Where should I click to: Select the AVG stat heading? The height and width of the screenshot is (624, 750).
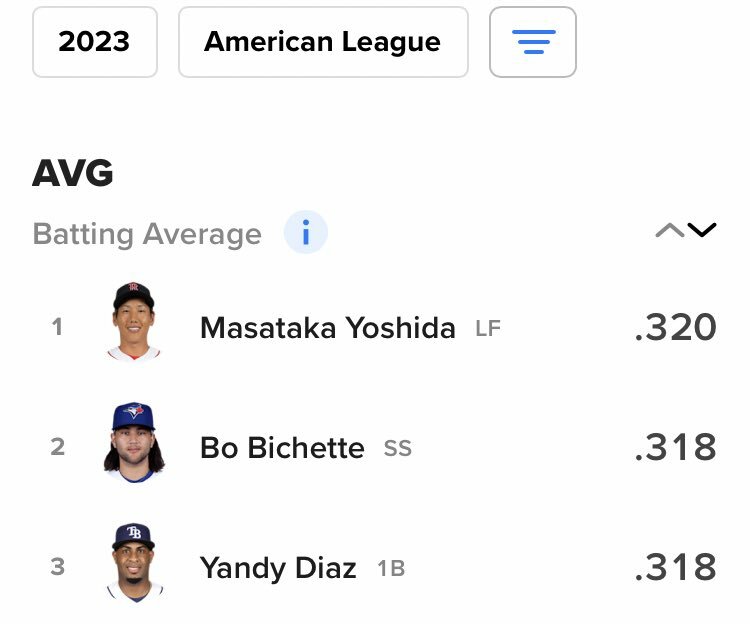(73, 173)
